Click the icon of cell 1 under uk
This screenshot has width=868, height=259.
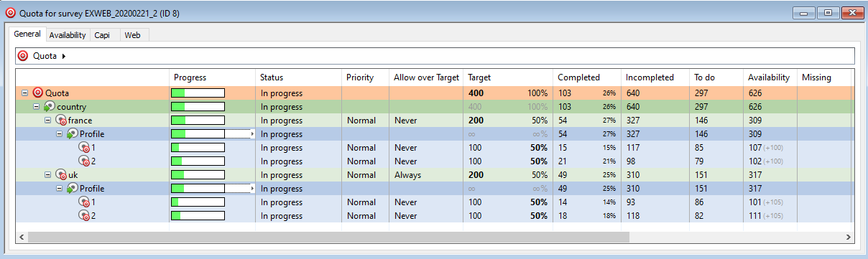tap(84, 202)
